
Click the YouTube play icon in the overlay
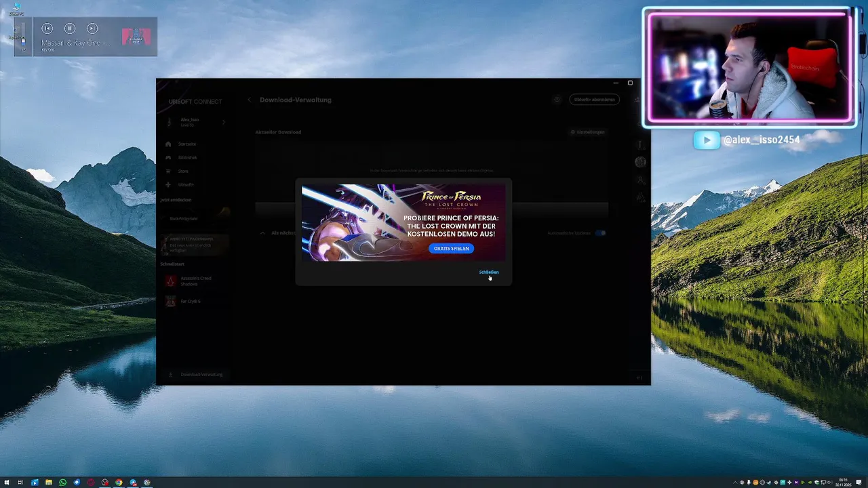[706, 140]
